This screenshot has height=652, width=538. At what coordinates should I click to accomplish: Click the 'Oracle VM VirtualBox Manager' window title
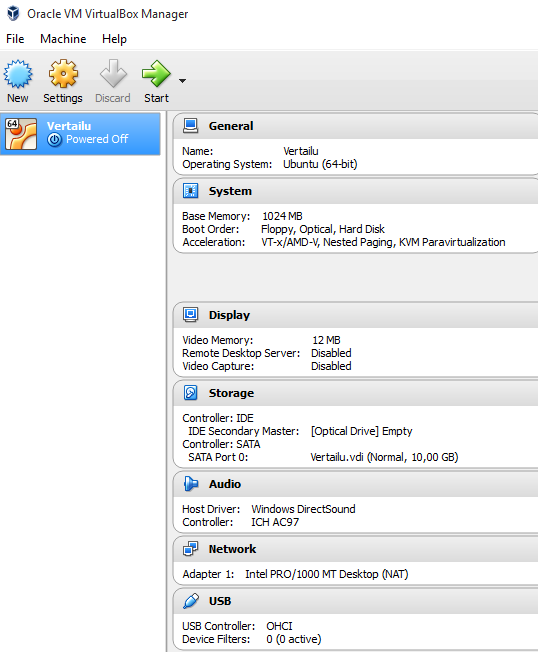[108, 14]
